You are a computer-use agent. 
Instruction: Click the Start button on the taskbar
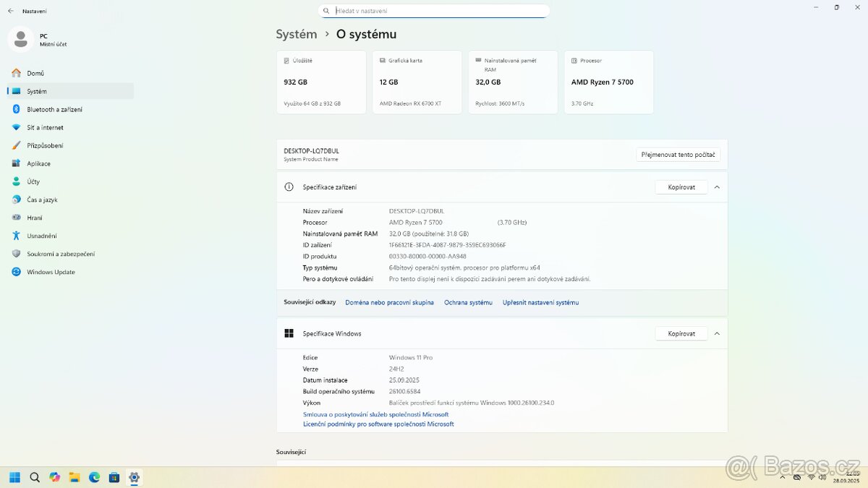coord(14,477)
